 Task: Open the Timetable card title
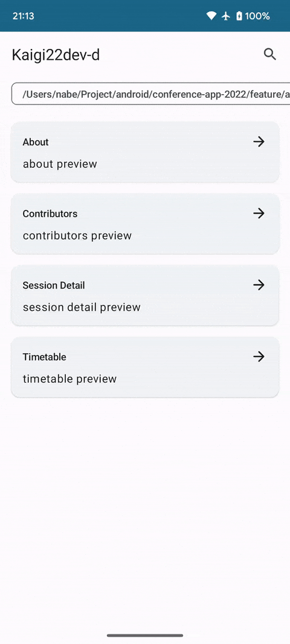(45, 357)
